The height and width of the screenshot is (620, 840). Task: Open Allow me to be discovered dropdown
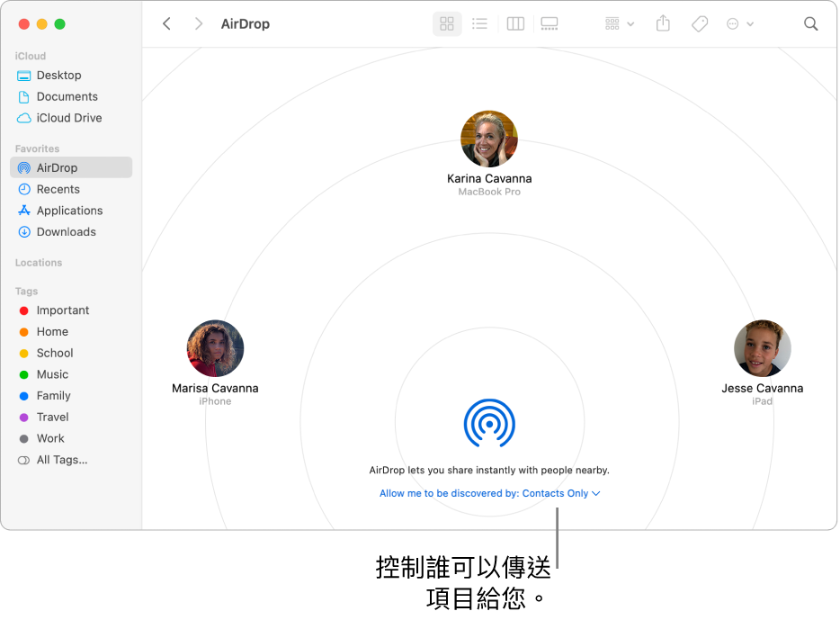click(489, 493)
